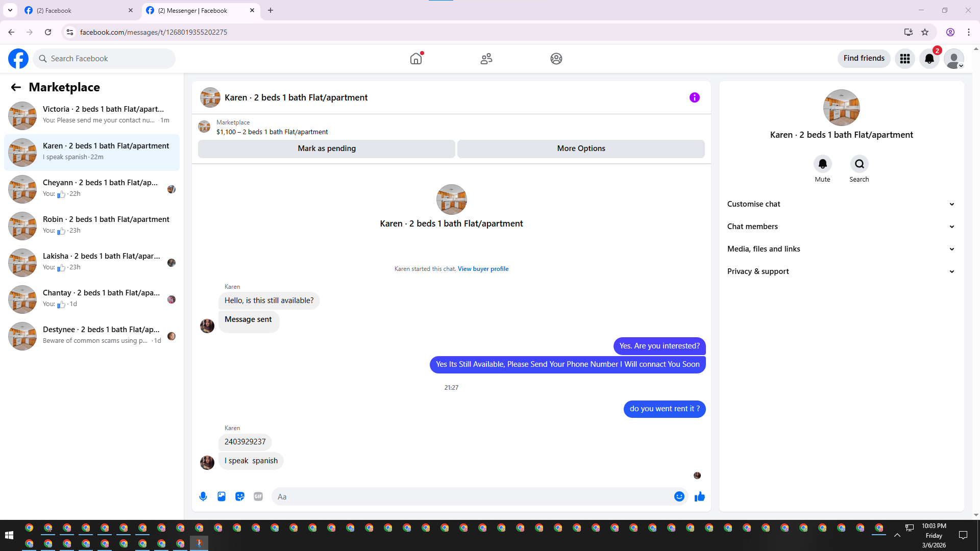Open the notifications bell
The width and height of the screenshot is (980, 551).
pos(929,59)
